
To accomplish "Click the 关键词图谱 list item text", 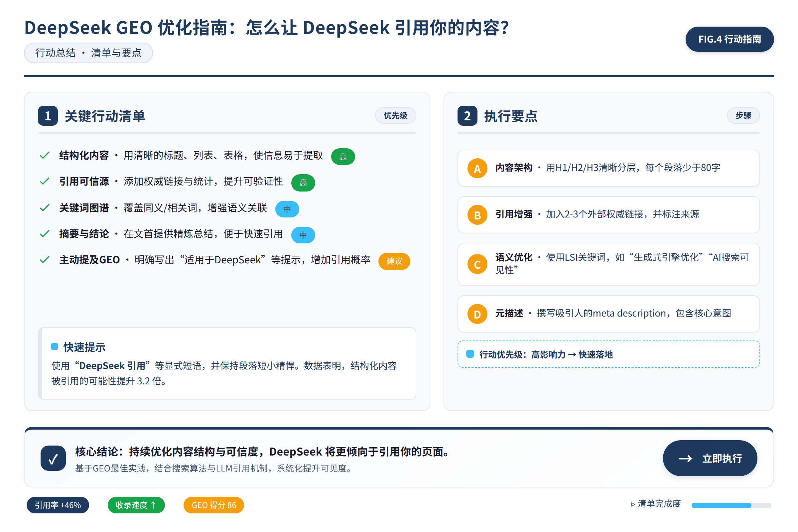I will [163, 207].
